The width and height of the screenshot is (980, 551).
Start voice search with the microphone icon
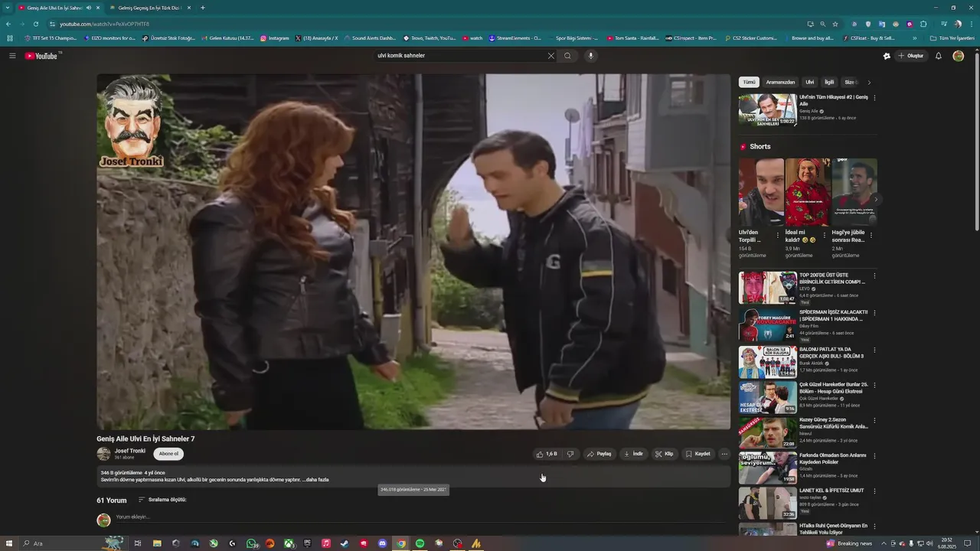click(x=590, y=56)
